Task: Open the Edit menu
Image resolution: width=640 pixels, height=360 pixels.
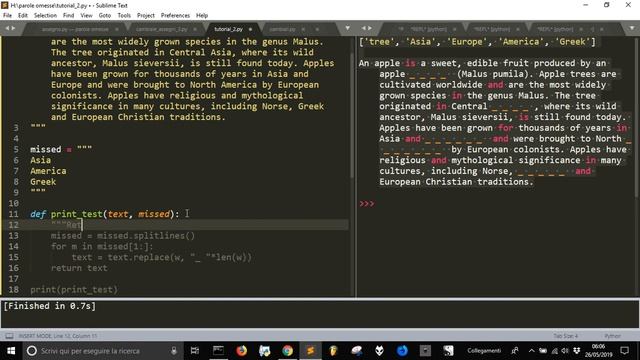Action: [23, 16]
